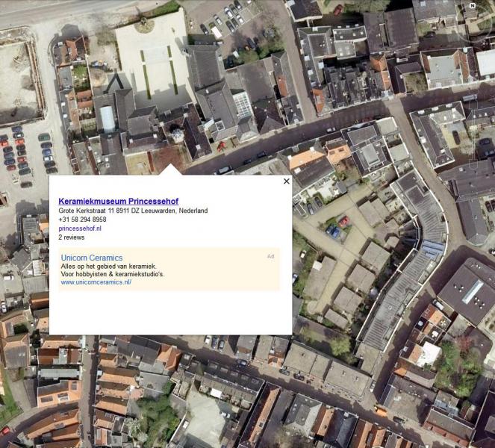This screenshot has width=495, height=448.
Task: Open the www.unicornceramics.nl ad URL
Action: point(96,282)
